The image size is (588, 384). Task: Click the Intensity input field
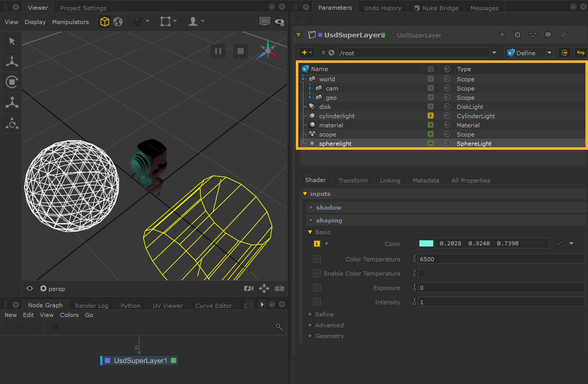[501, 302]
